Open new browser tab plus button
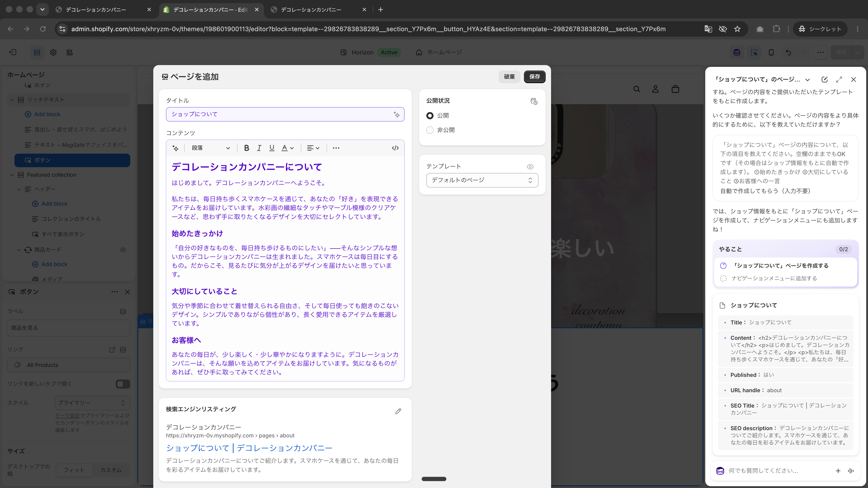This screenshot has width=868, height=488. 380,10
